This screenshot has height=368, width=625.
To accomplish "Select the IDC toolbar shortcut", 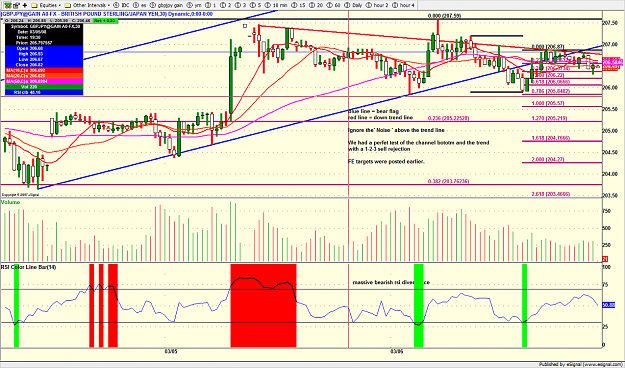I will 122,5.
